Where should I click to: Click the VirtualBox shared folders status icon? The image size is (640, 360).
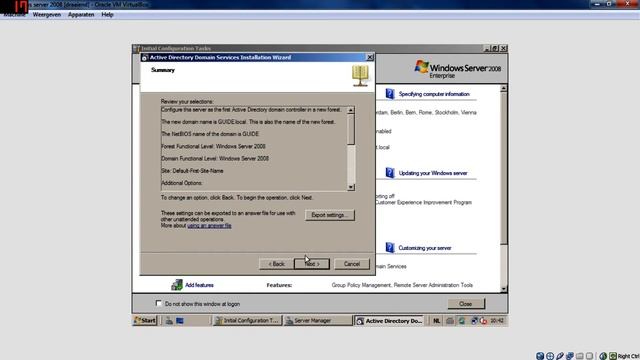pos(580,356)
